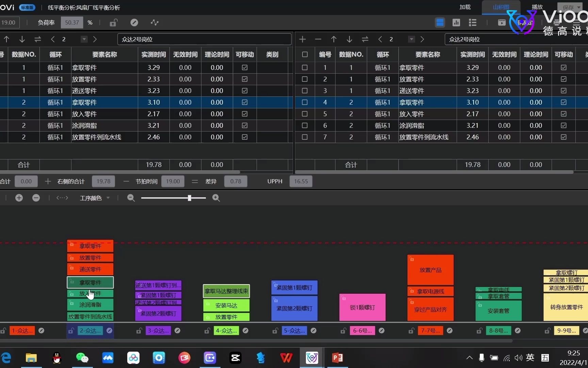Remove row with minus in right panel

318,39
